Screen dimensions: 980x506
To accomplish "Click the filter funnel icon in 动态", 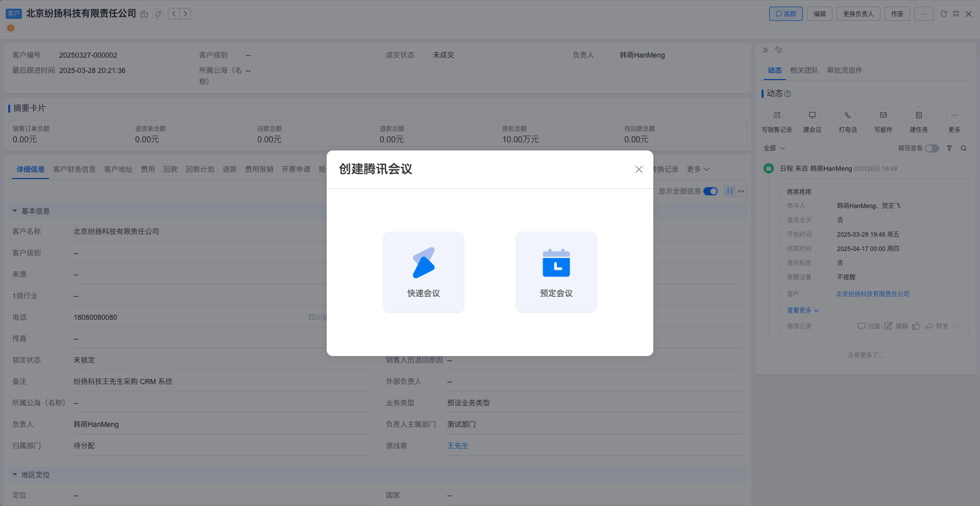I will (949, 148).
